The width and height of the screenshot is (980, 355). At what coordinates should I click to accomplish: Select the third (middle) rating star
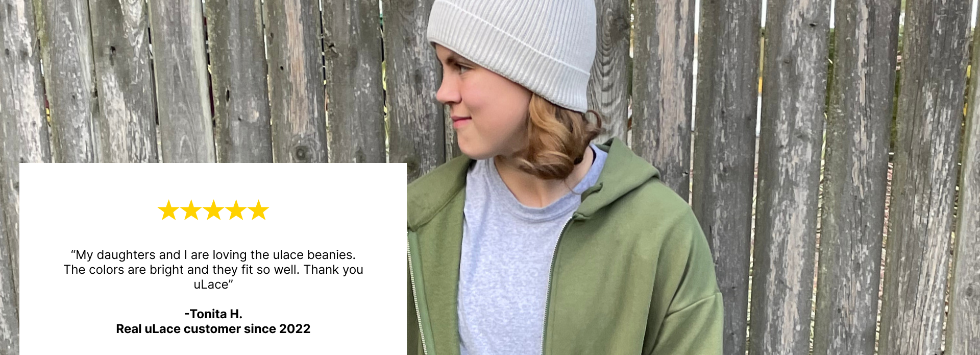pyautogui.click(x=213, y=210)
